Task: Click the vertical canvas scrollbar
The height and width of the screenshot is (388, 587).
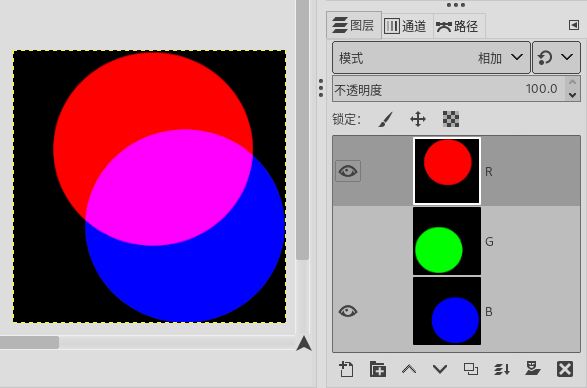Action: click(x=302, y=129)
